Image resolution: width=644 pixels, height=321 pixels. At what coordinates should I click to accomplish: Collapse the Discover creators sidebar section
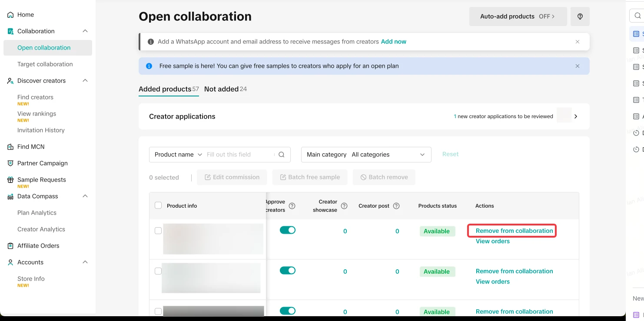click(x=85, y=81)
